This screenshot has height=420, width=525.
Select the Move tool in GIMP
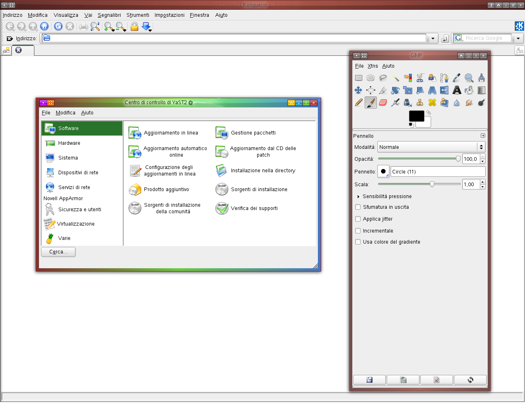[358, 90]
